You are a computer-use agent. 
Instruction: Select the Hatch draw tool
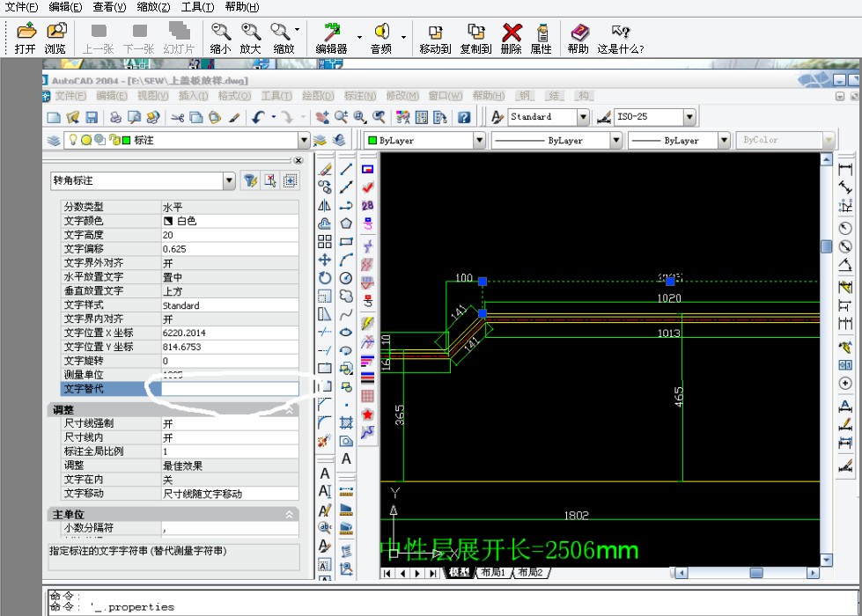346,422
